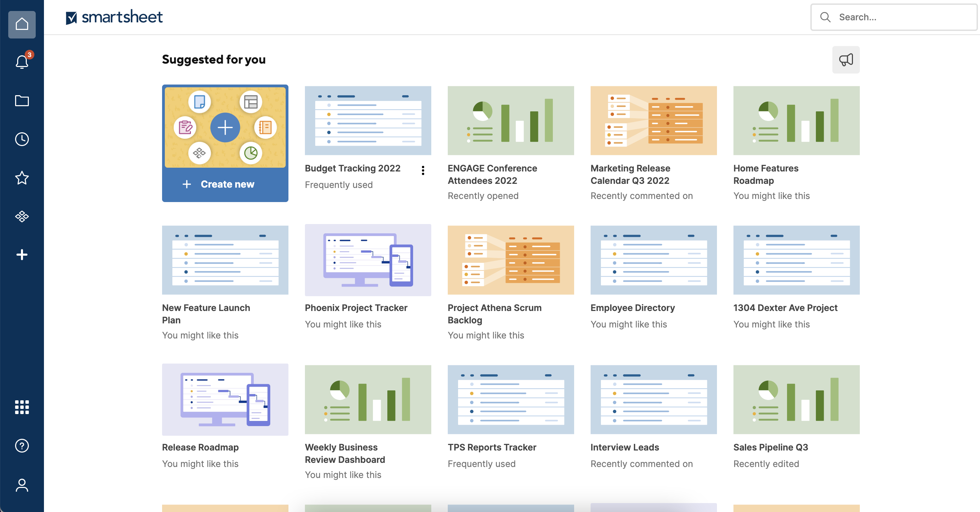The width and height of the screenshot is (980, 512).
Task: Click the orange notebook icon in Create new tile
Action: coord(265,127)
